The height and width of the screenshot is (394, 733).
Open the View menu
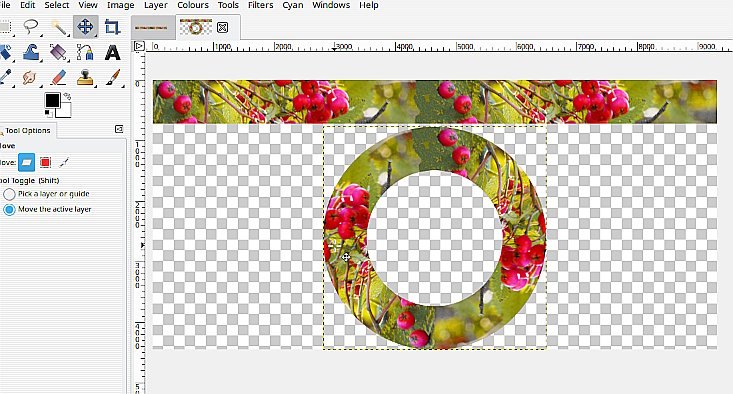(x=88, y=5)
